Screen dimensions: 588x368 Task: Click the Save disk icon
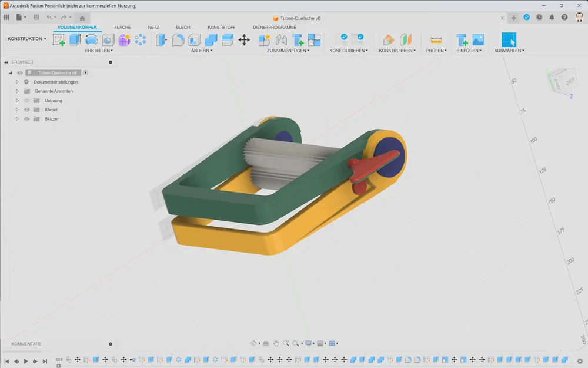point(36,17)
